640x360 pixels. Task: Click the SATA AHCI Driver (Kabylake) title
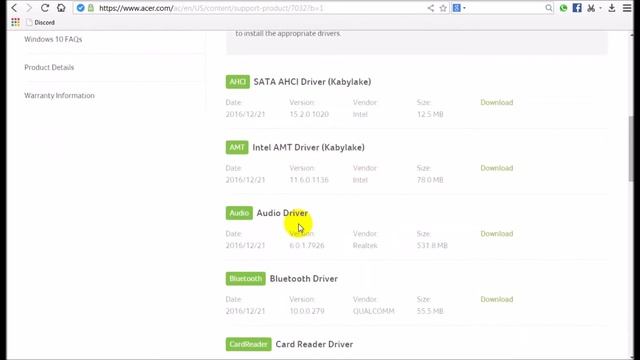click(312, 82)
